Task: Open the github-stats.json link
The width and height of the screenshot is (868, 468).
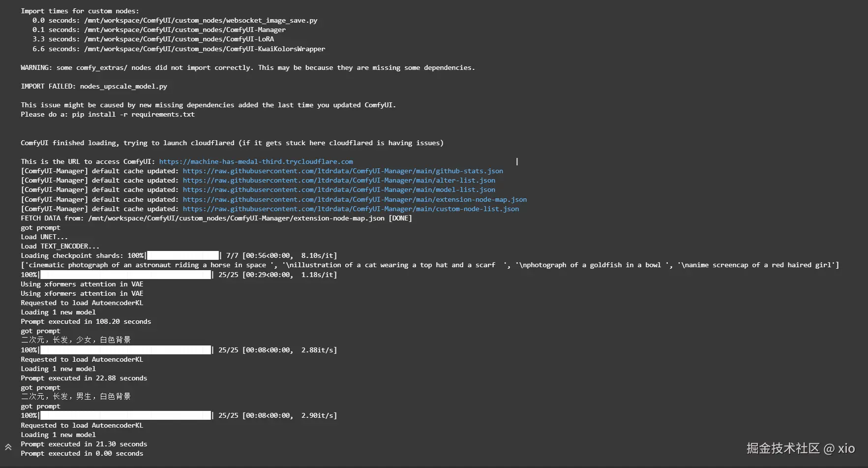Action: (x=343, y=171)
